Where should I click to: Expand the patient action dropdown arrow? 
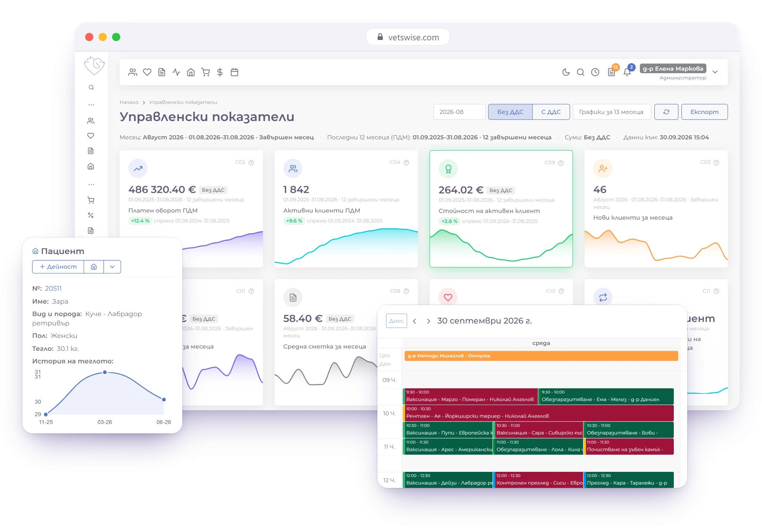click(112, 267)
